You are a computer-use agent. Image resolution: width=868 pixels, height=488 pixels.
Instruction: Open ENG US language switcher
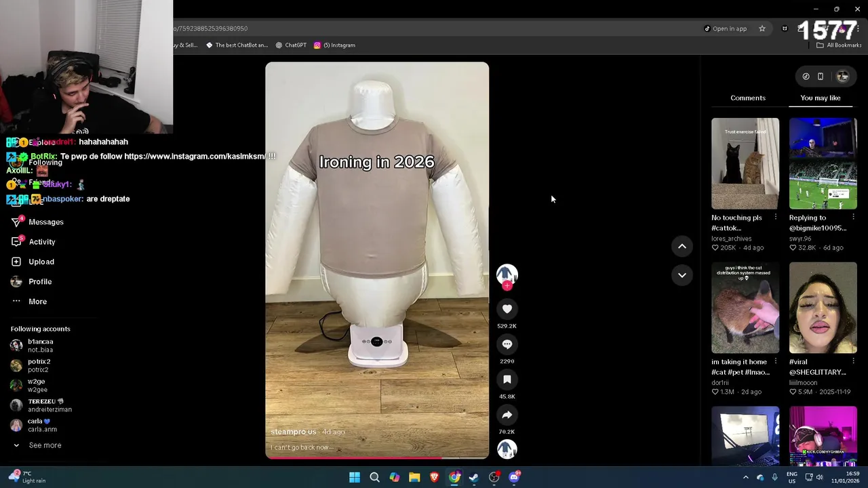[792, 478]
